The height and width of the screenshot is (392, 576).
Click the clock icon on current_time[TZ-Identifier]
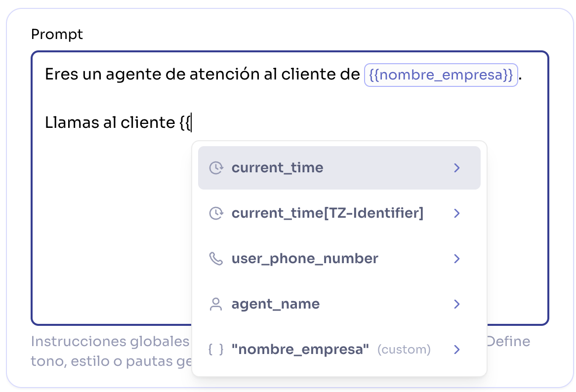point(216,213)
